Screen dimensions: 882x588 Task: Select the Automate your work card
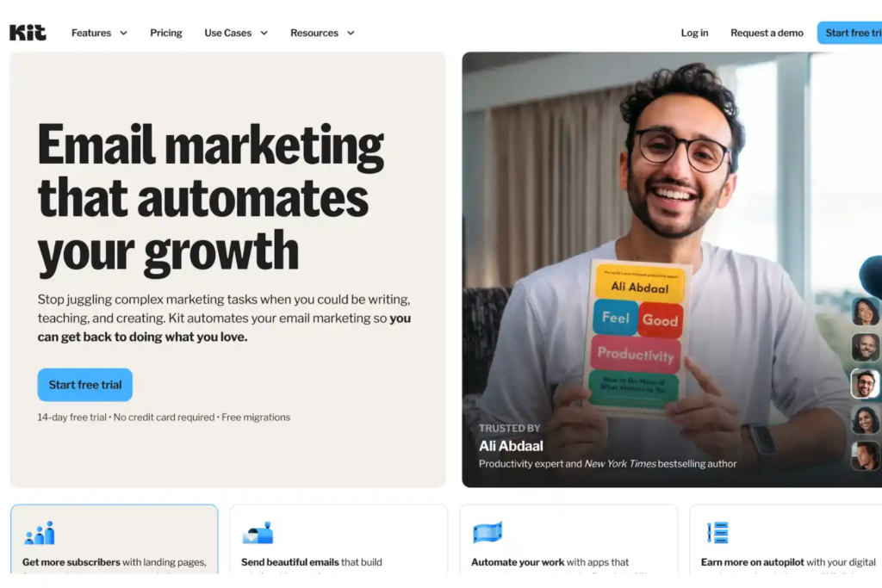tap(568, 539)
